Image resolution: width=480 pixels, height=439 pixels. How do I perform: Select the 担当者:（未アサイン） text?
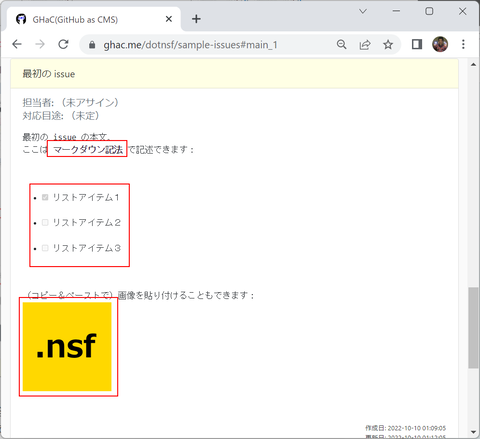point(71,102)
